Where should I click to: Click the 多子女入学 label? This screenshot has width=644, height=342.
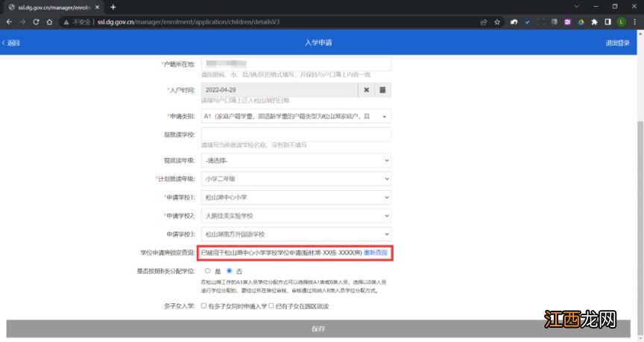coord(179,306)
